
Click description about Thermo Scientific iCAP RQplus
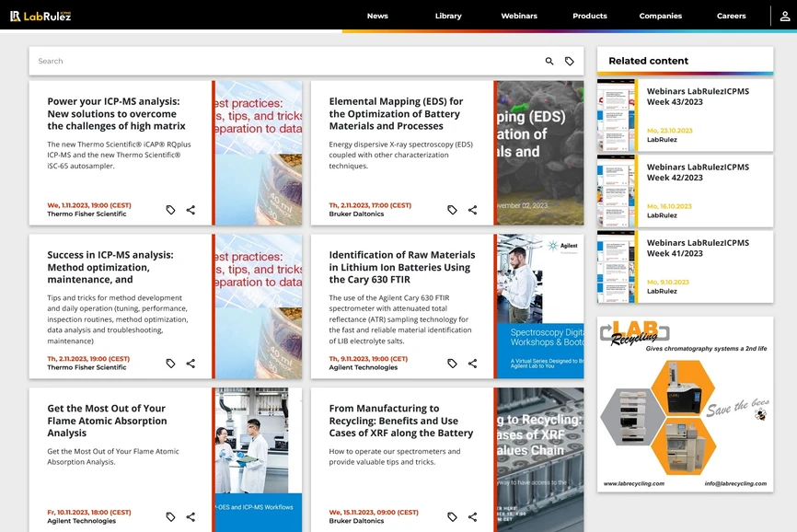[119, 155]
